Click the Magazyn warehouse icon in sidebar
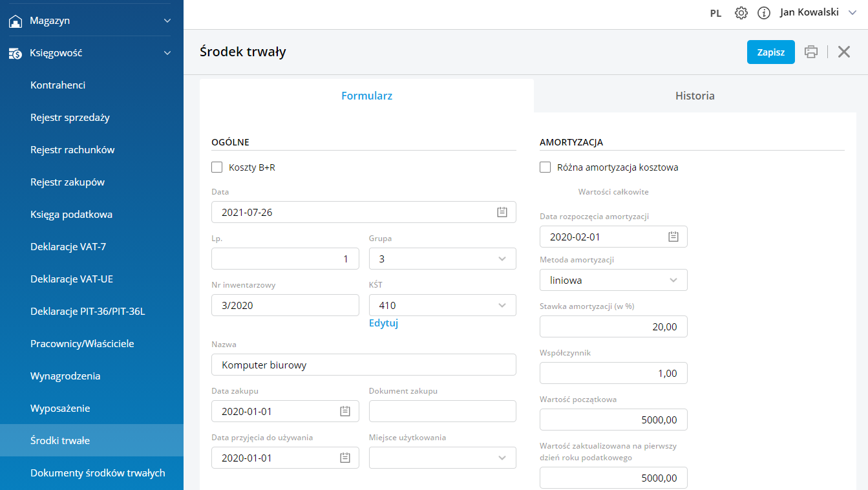The width and height of the screenshot is (868, 490). [16, 21]
